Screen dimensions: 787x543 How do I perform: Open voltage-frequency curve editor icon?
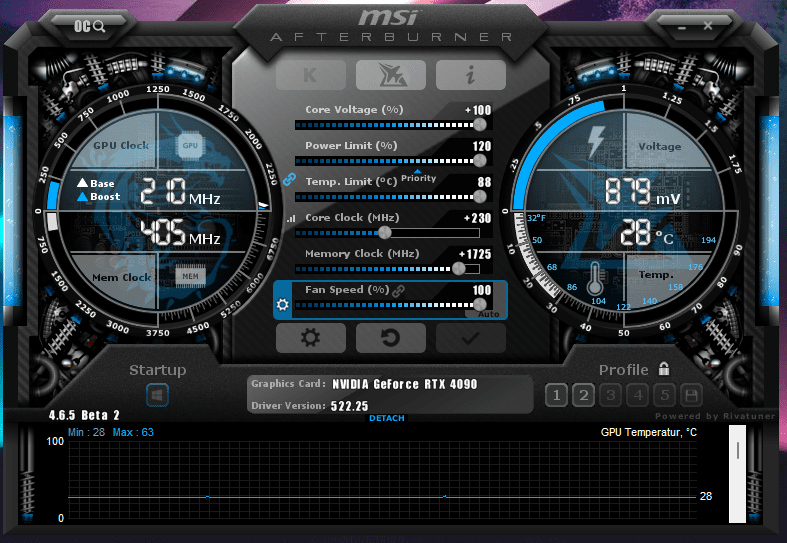291,218
